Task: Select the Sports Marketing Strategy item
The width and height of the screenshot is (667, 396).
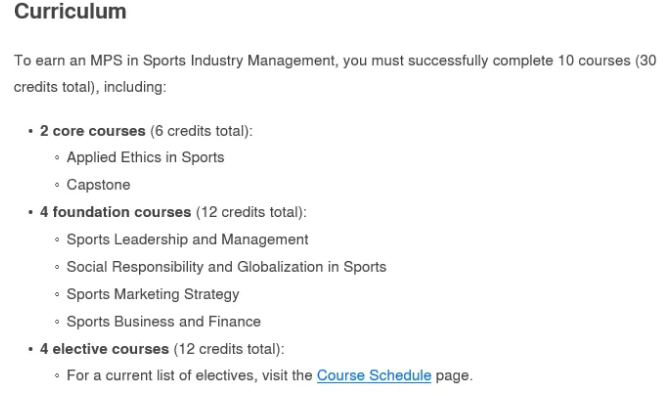Action: [153, 294]
